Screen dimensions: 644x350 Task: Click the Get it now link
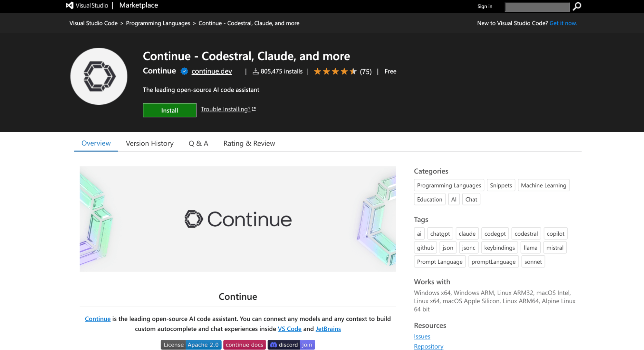(563, 23)
